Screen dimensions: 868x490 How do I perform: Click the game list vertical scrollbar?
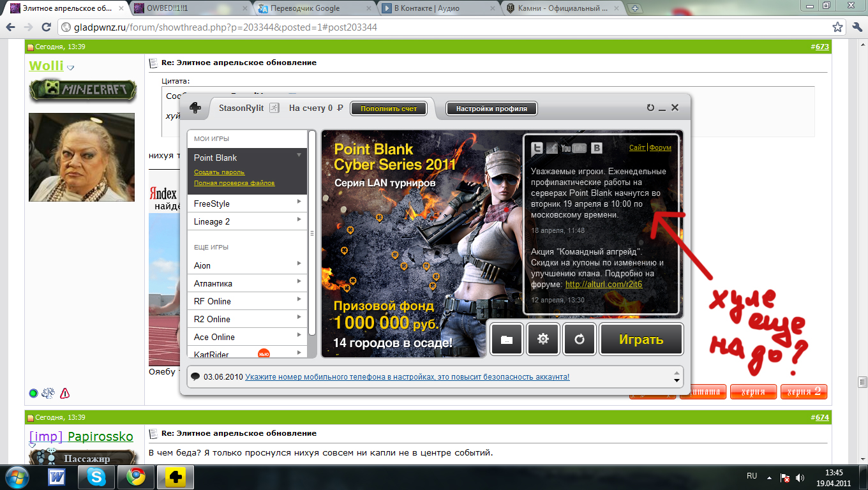point(312,233)
